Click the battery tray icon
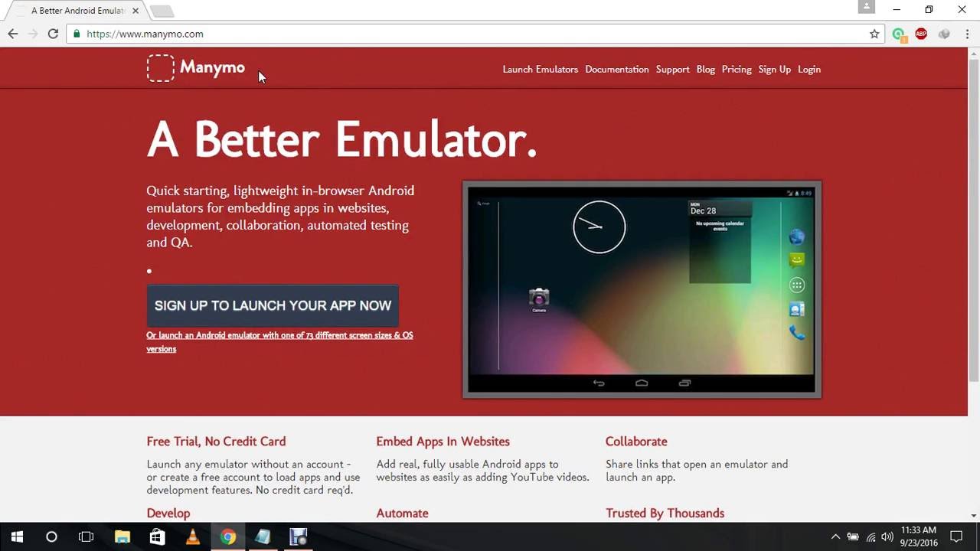The height and width of the screenshot is (551, 980). click(x=853, y=537)
